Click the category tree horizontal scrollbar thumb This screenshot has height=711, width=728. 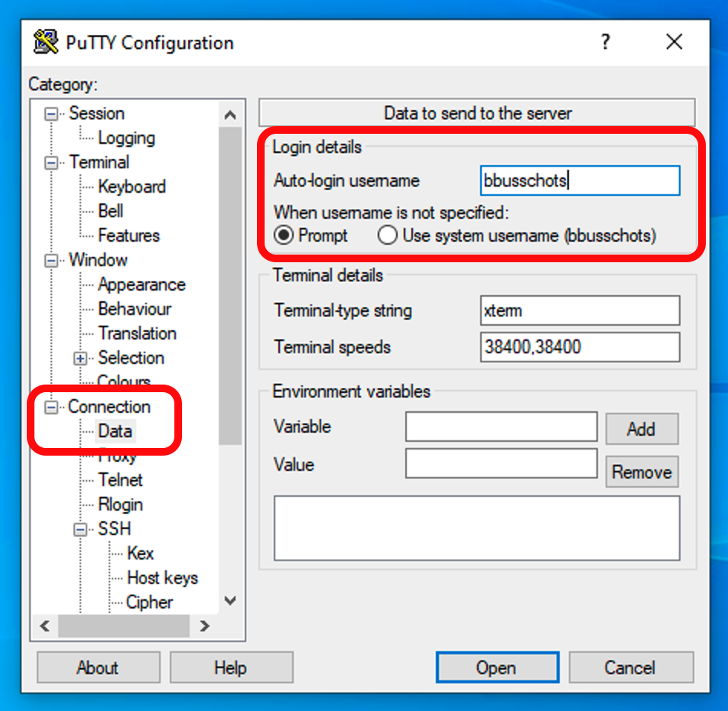click(x=124, y=626)
